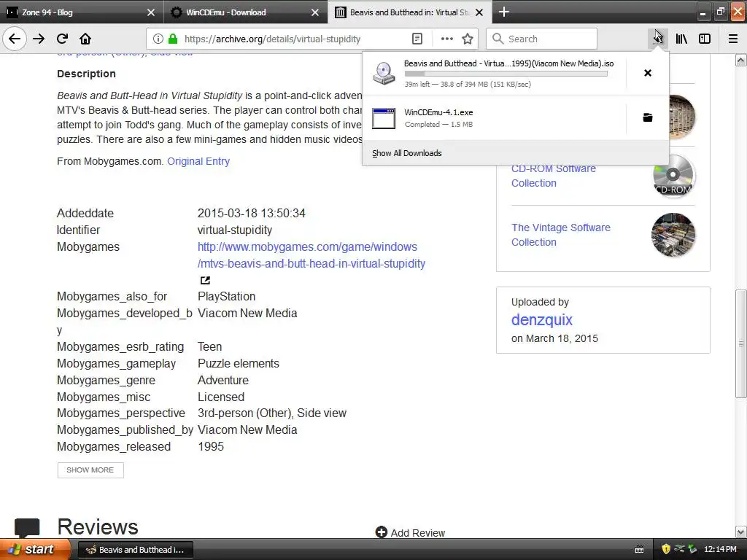Image resolution: width=747 pixels, height=560 pixels.
Task: Open the Firefox hamburger menu
Action: [x=733, y=39]
